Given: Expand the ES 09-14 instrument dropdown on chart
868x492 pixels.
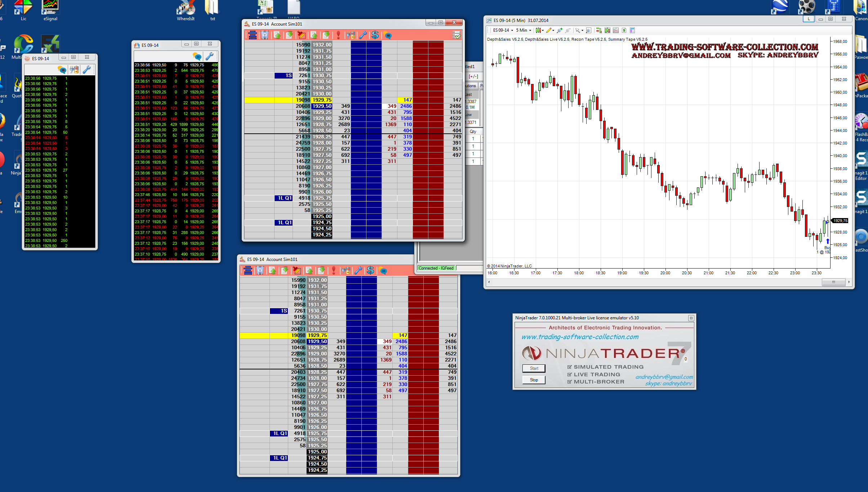Looking at the screenshot, I should (512, 31).
